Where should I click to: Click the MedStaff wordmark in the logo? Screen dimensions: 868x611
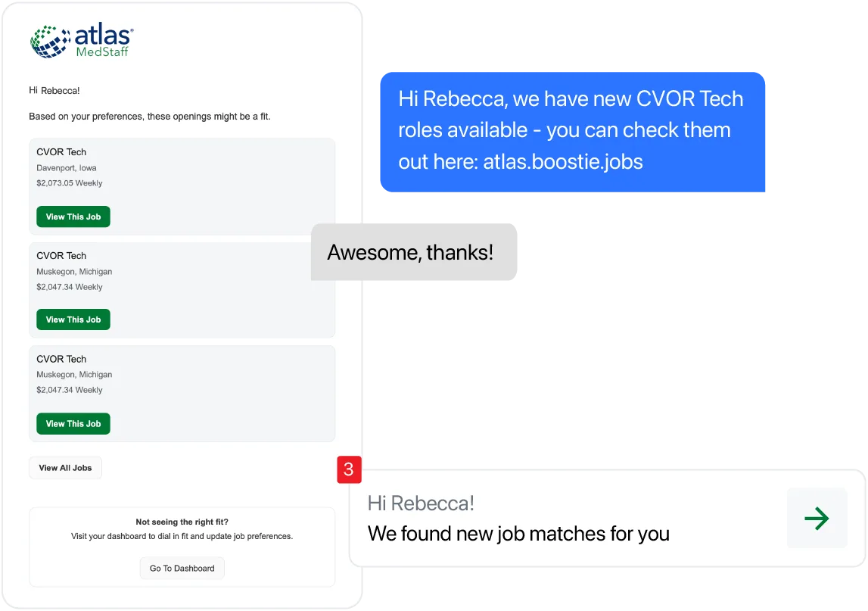coord(102,52)
